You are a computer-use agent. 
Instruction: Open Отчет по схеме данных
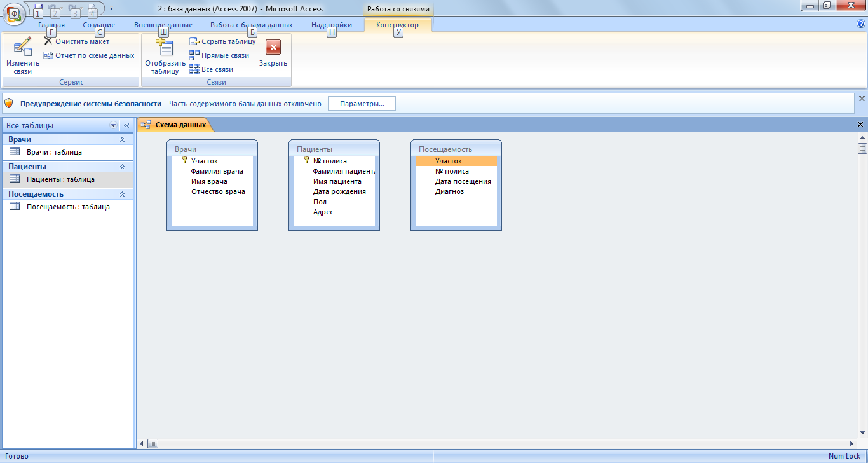pos(89,55)
